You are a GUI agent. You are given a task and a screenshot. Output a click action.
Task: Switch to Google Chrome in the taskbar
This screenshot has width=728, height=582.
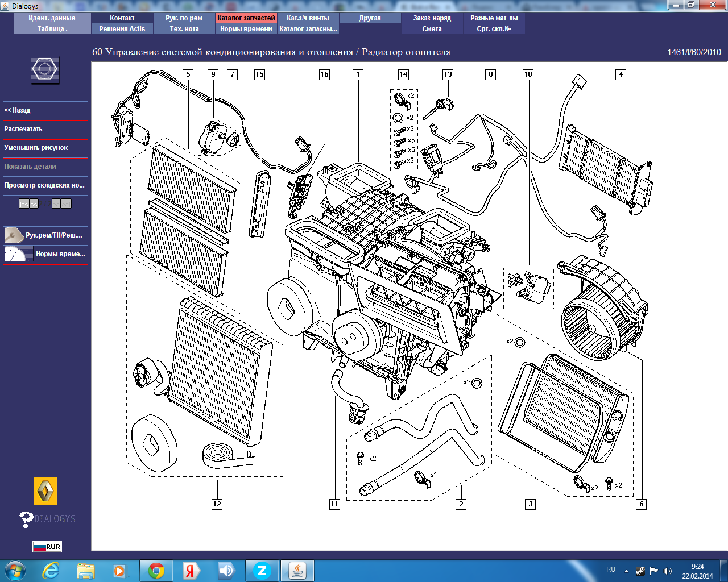pyautogui.click(x=156, y=571)
